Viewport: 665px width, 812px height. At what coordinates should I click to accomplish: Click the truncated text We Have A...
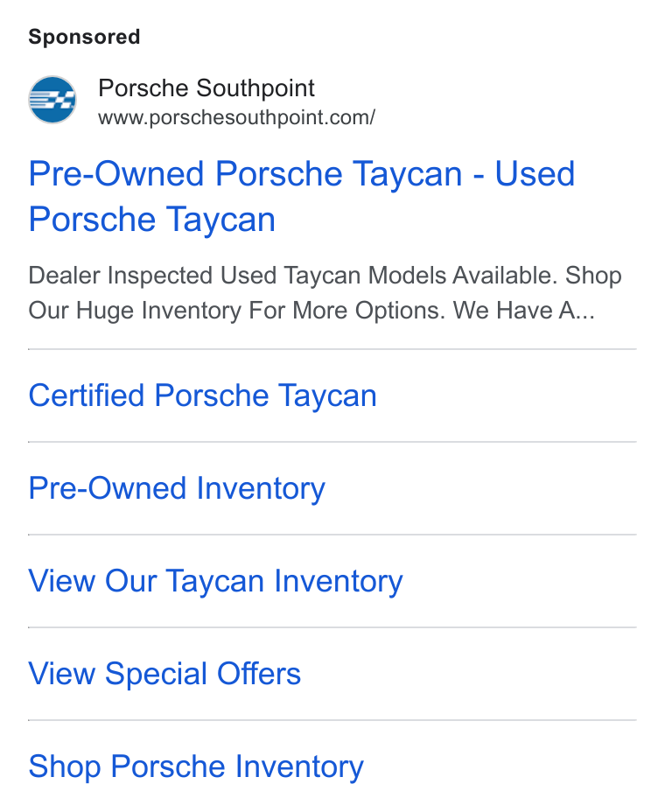coord(523,311)
